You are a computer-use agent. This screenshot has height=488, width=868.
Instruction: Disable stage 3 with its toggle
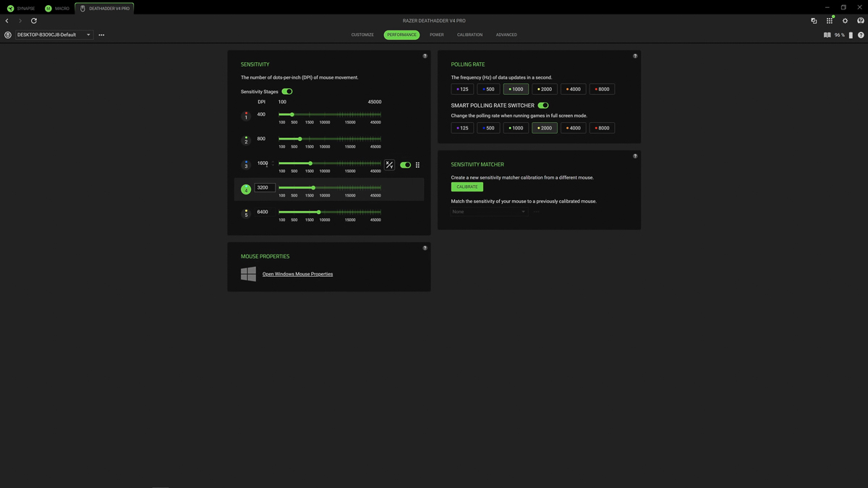pyautogui.click(x=405, y=165)
